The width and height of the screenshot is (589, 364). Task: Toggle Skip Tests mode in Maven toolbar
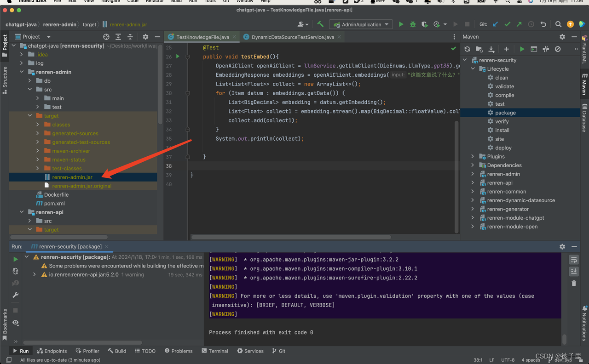pos(558,49)
